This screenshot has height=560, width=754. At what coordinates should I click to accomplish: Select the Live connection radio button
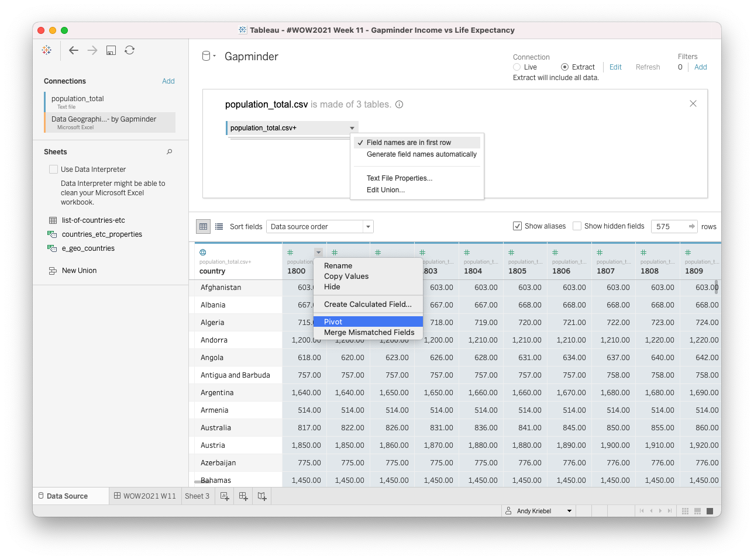coord(517,67)
